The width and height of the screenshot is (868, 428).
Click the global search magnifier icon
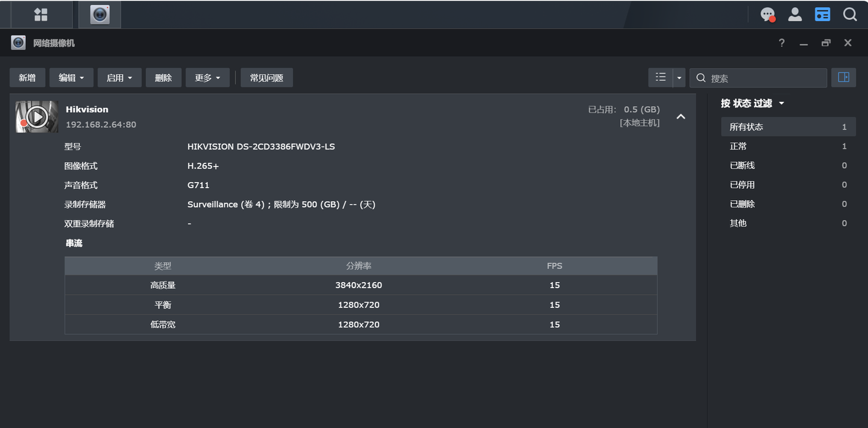pos(850,14)
